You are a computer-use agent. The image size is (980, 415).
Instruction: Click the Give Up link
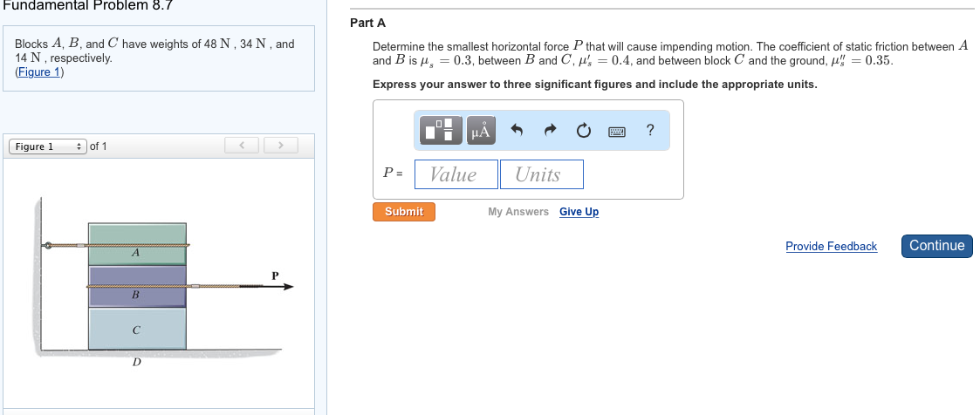pyautogui.click(x=579, y=212)
